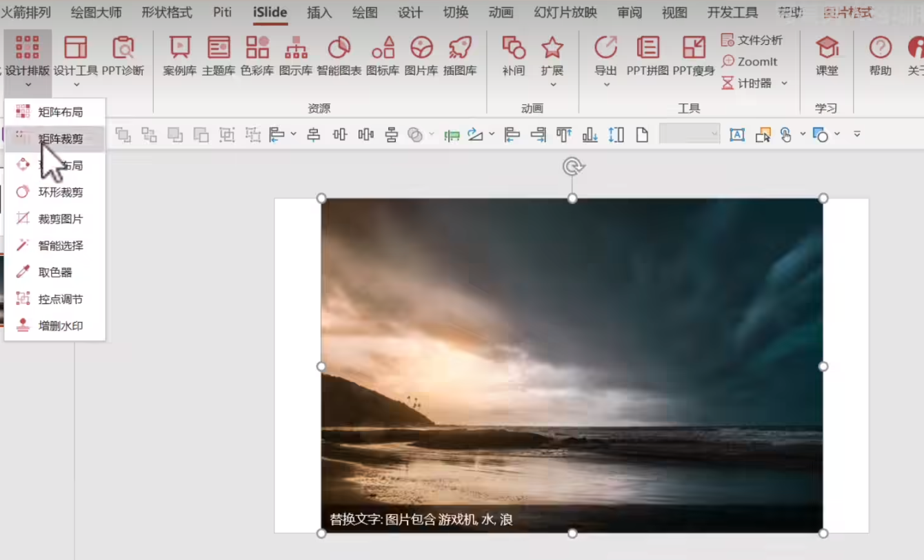Select 智能选择 from the dropdown menu
The width and height of the screenshot is (924, 560).
[55, 246]
